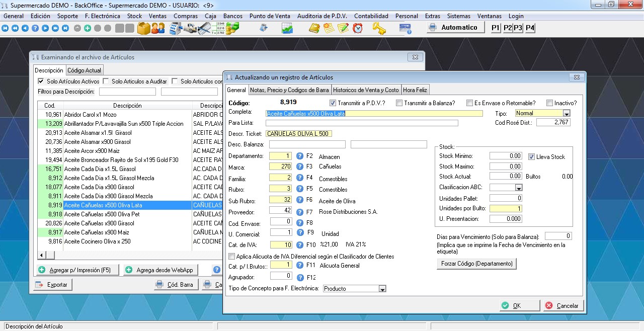Open the Clasificacion ABC dropdown
This screenshot has height=331, width=644.
[519, 188]
